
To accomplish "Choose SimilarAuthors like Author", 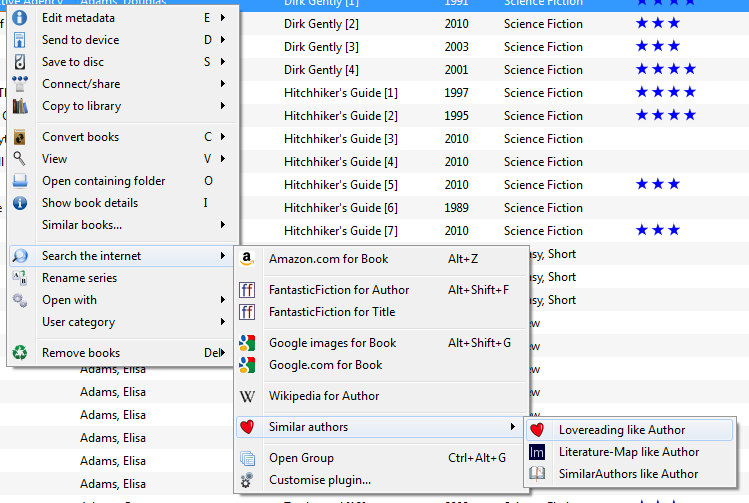I will click(630, 474).
